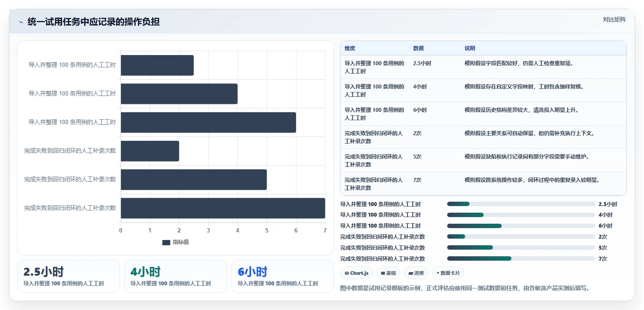Click the chart bar ending at 2

pyautogui.click(x=150, y=151)
